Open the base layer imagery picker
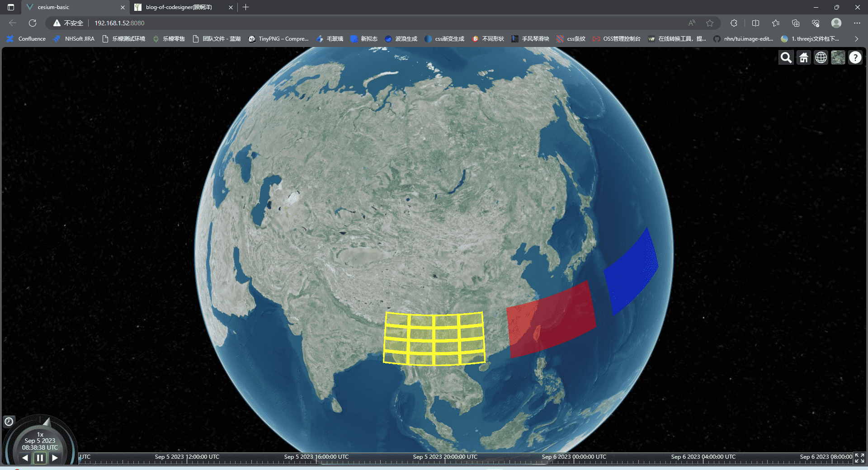The width and height of the screenshot is (868, 470). pos(838,57)
